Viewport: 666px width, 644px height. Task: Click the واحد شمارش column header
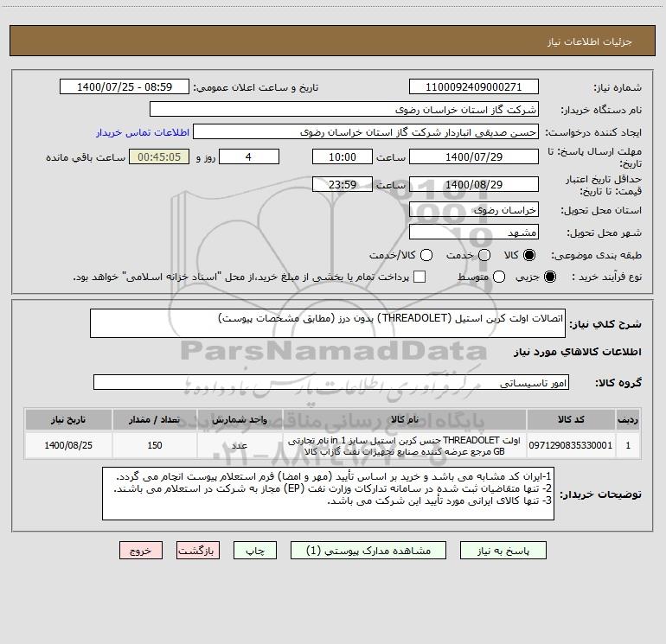(240, 419)
